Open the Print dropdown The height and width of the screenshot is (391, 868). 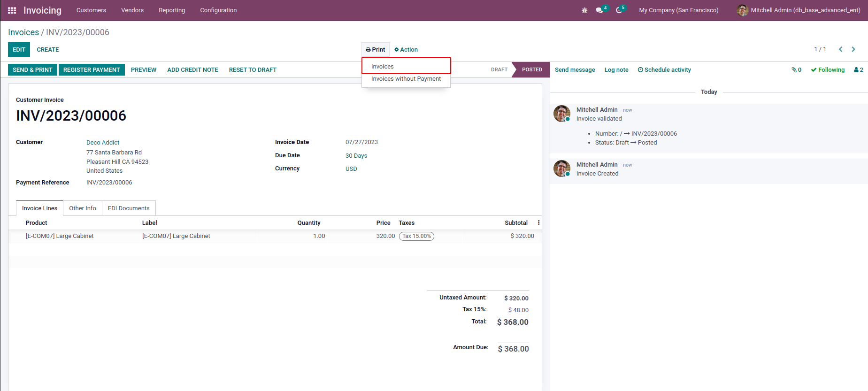pos(376,50)
